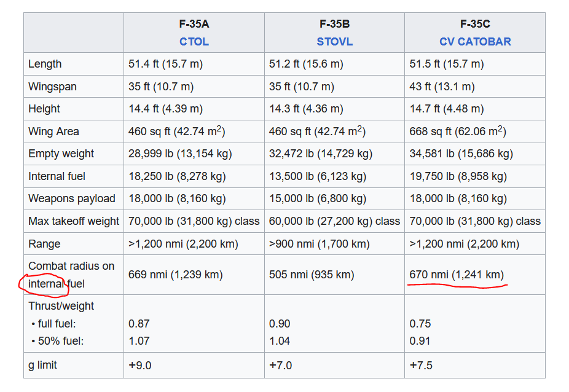Click the height value 14.7 ft (4.48 m)

(447, 109)
